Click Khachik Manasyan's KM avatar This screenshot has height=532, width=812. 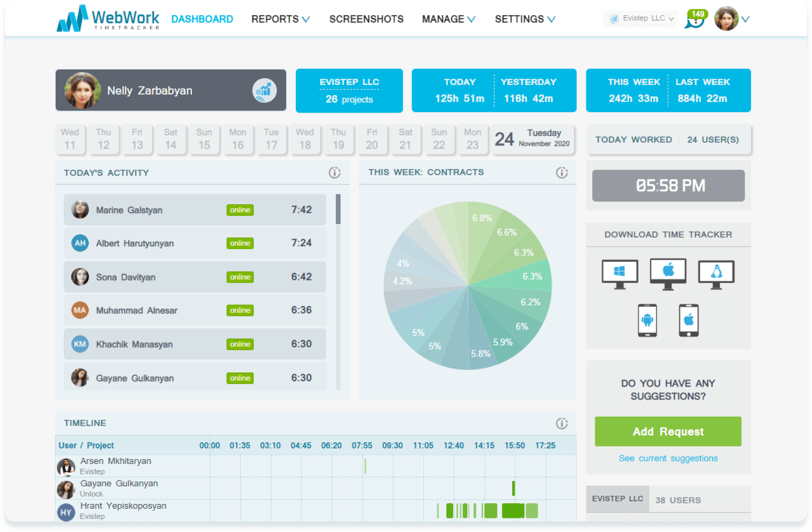[80, 344]
